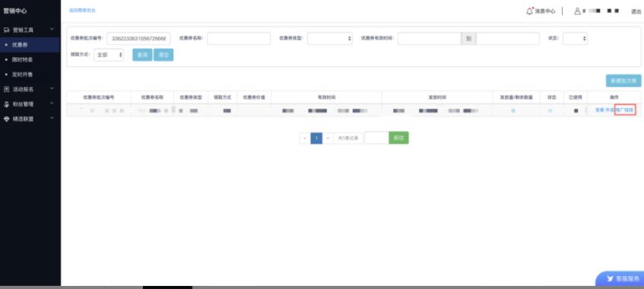Click the 活动报名 sidebar icon
The height and width of the screenshot is (289, 644).
pos(6,89)
